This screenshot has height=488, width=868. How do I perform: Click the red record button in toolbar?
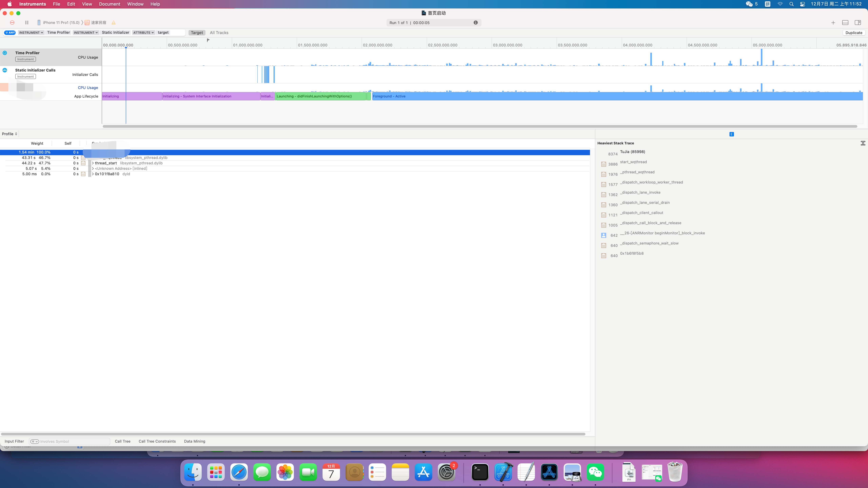(x=12, y=23)
